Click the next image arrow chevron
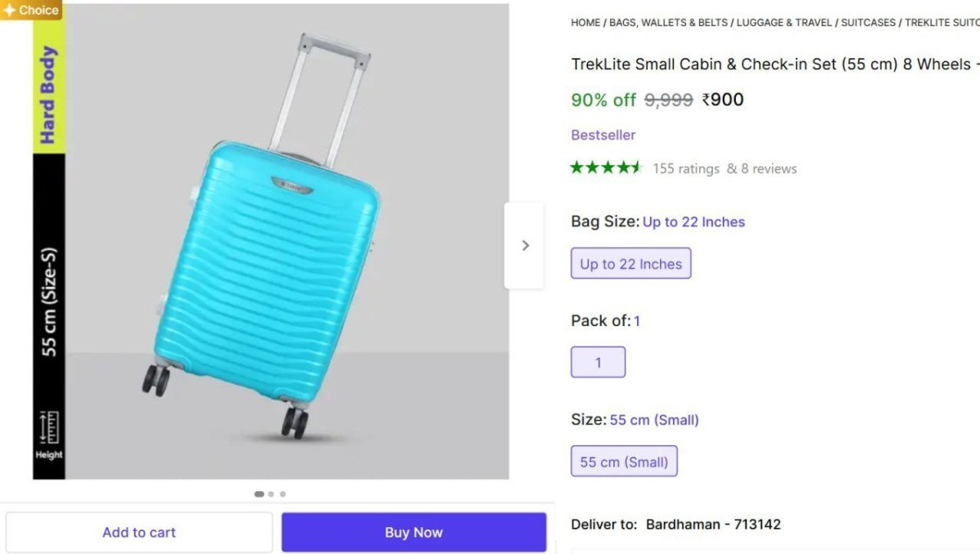 point(524,244)
